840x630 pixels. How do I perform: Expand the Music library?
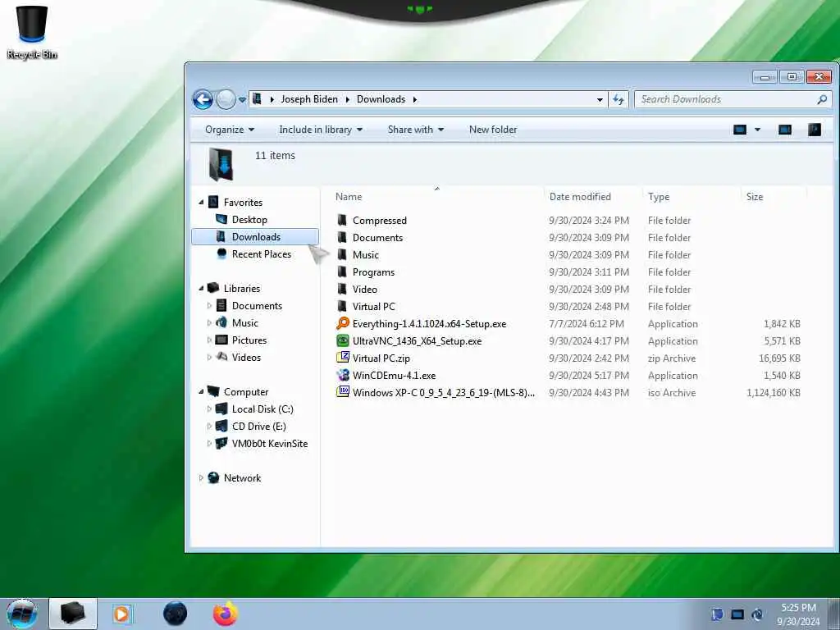209,323
